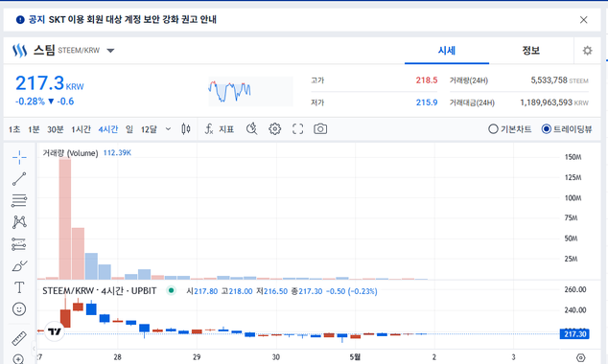The image size is (608, 364).
Task: Select the 1초 interval
Action: coord(14,129)
